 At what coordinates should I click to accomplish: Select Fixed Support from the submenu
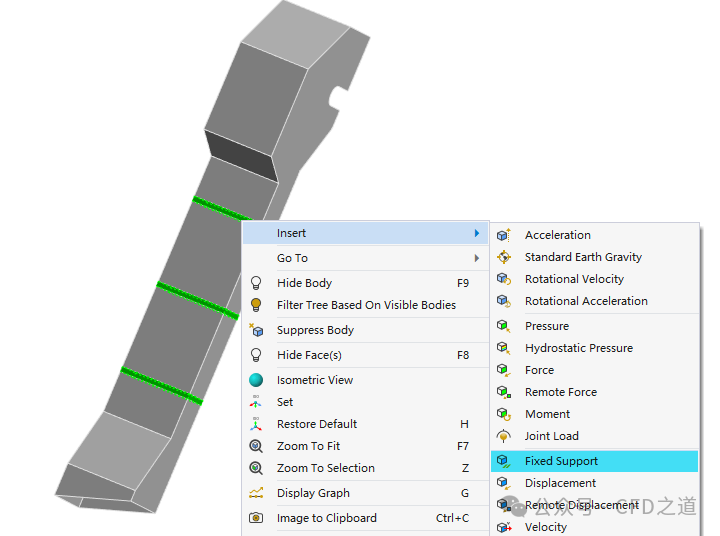[561, 461]
